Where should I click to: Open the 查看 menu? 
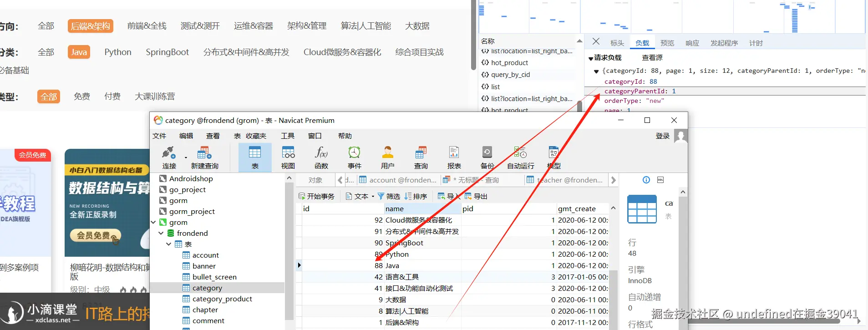pyautogui.click(x=213, y=136)
